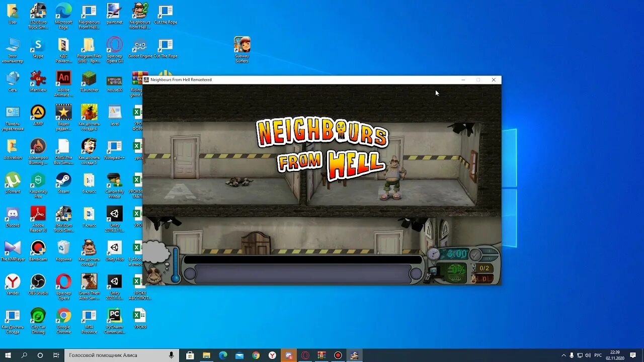Click the neighbour thought bubble in game
644x362 pixels.
click(156, 252)
